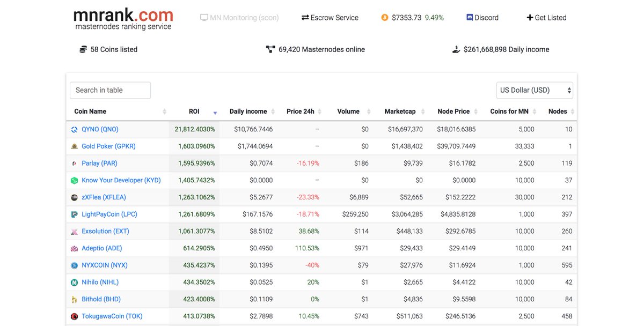Click the $7353.73 Bitcoin price text
The height and width of the screenshot is (326, 644).
pyautogui.click(x=407, y=18)
